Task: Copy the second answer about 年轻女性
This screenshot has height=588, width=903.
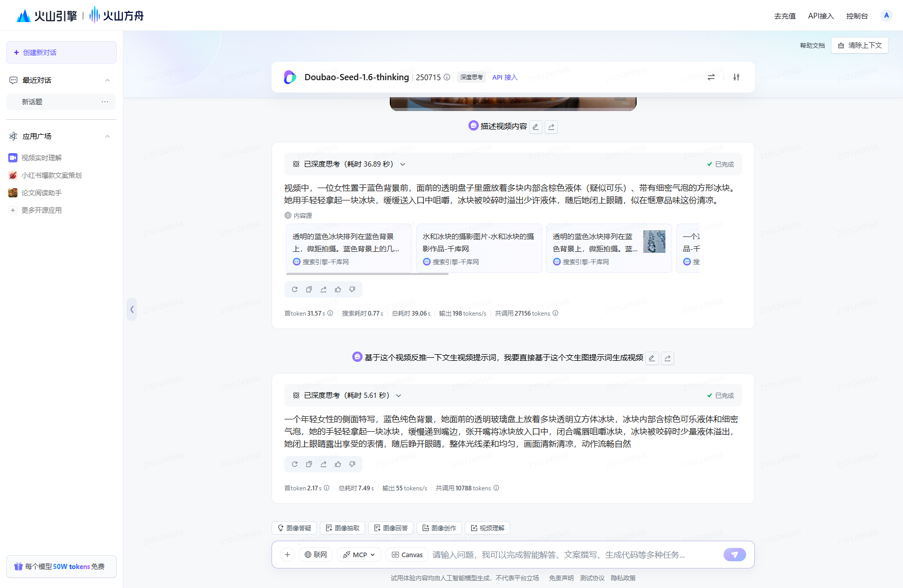Action: pos(309,464)
